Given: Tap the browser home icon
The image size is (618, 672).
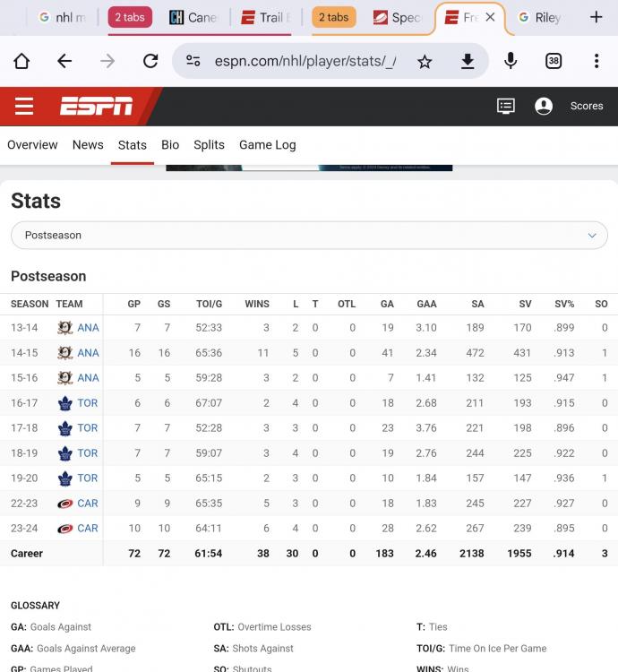Looking at the screenshot, I should (21, 61).
